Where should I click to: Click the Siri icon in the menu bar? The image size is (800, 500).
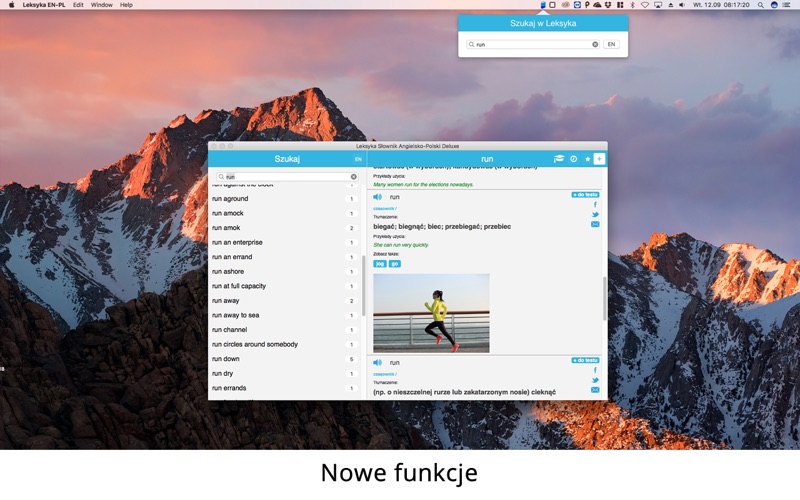774,5
